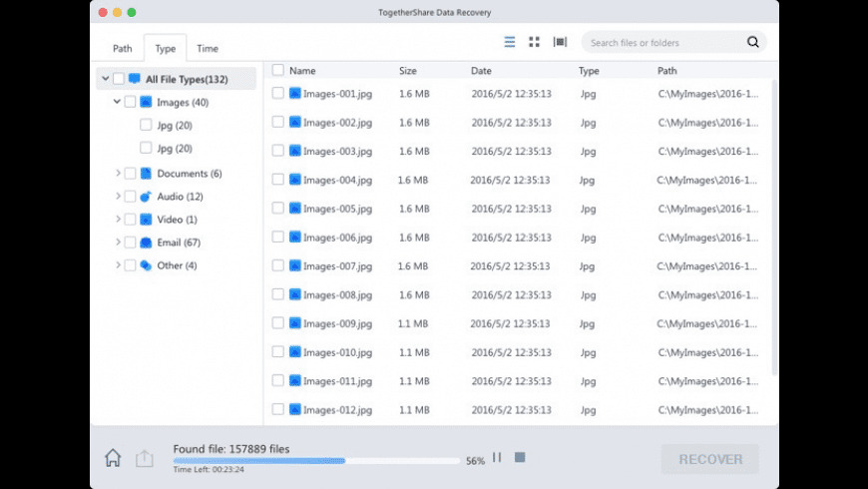Select the Images-010.jpg file name
The height and width of the screenshot is (489, 868).
pyautogui.click(x=337, y=352)
